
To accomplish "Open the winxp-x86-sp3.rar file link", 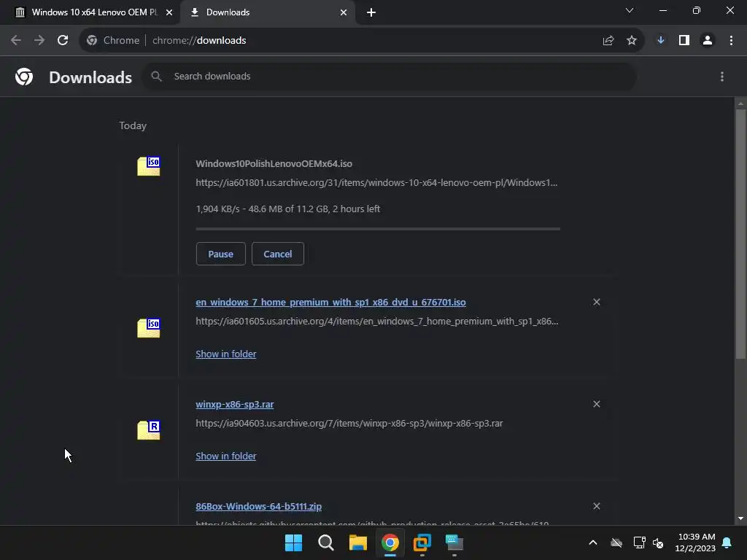I will (234, 404).
